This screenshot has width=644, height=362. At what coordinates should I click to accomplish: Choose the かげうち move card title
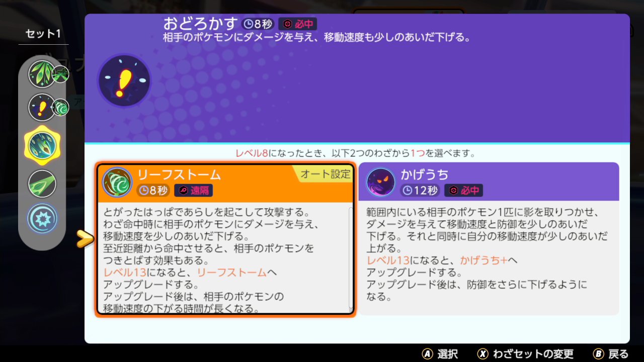425,174
